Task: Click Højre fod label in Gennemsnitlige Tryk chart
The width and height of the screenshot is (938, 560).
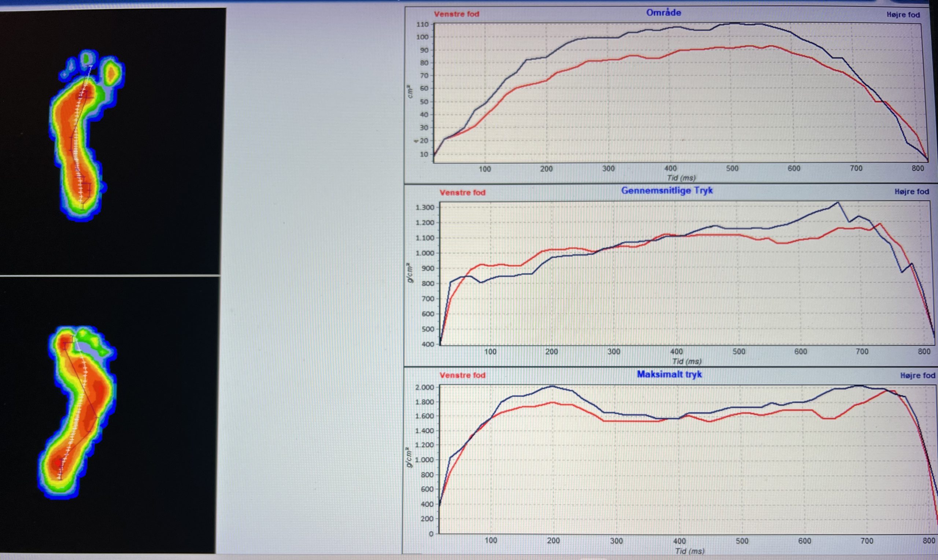Action: (911, 192)
